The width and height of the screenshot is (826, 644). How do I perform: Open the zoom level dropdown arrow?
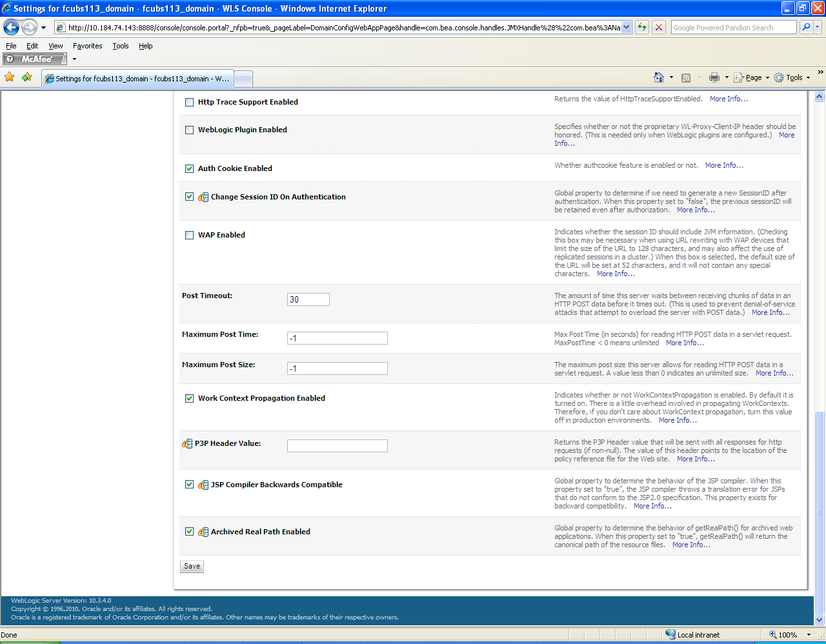coord(809,635)
